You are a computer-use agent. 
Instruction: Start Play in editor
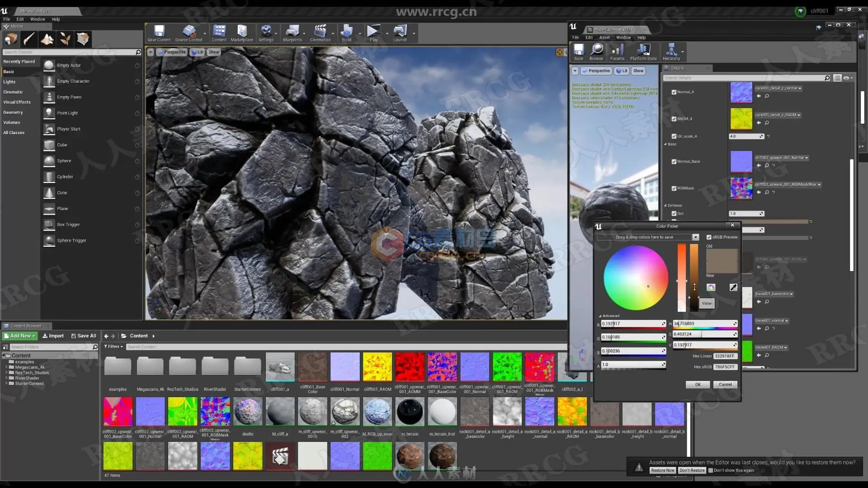coord(374,33)
